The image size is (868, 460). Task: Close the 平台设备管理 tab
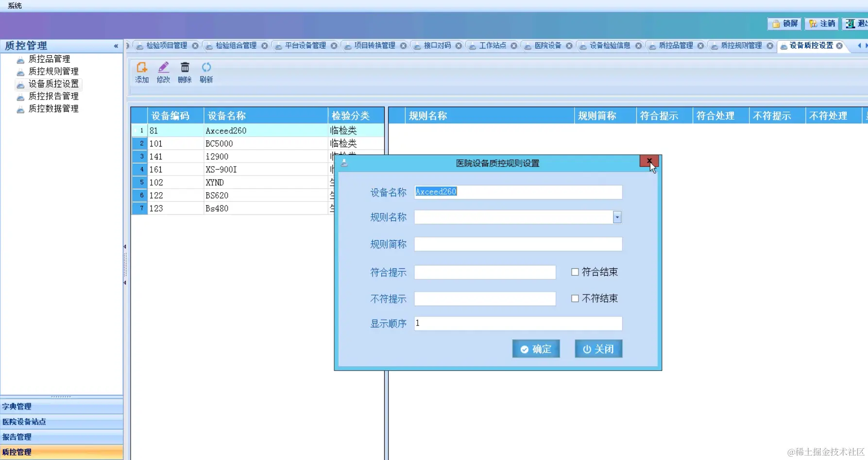pyautogui.click(x=334, y=46)
